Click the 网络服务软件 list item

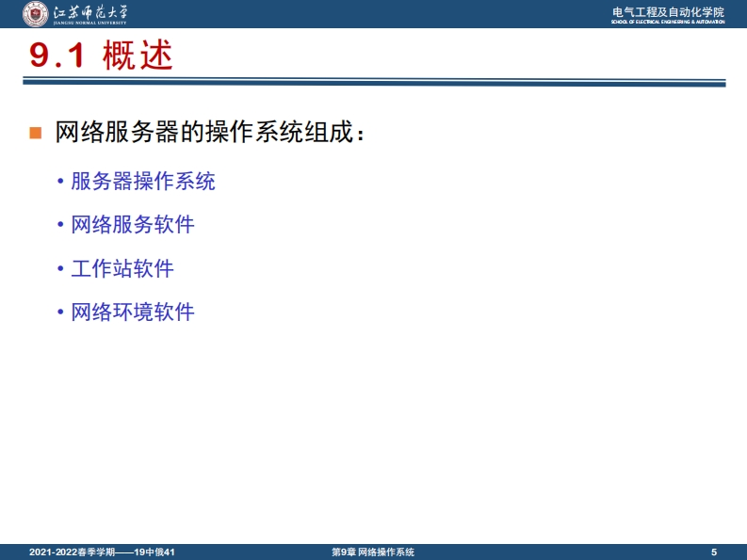(x=133, y=225)
